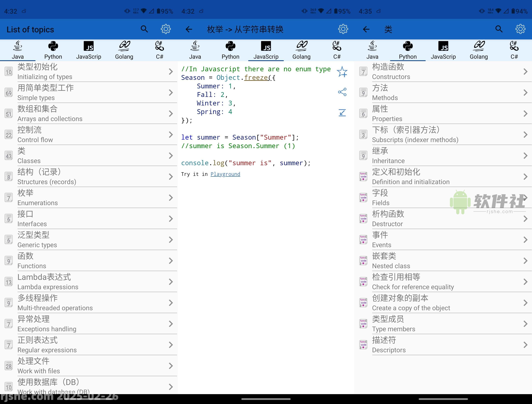Go back from the enum conversion code screen
Screen dimensions: 532x404
[x=189, y=29]
